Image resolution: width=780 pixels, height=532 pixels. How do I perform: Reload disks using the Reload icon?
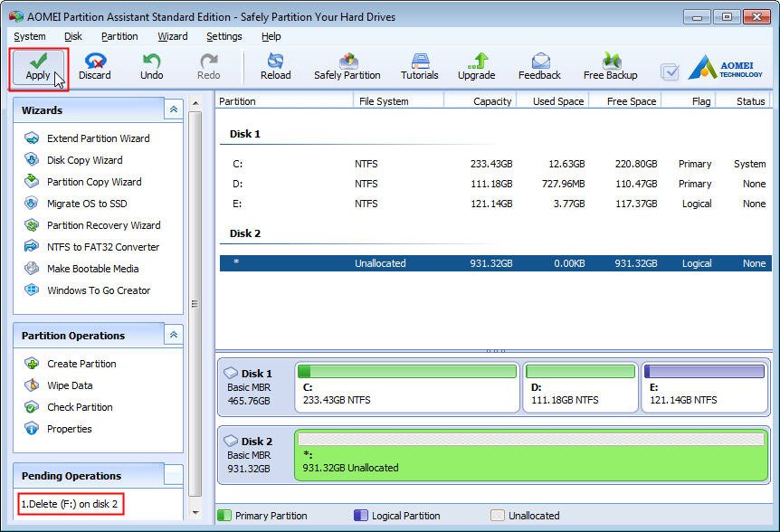[275, 66]
